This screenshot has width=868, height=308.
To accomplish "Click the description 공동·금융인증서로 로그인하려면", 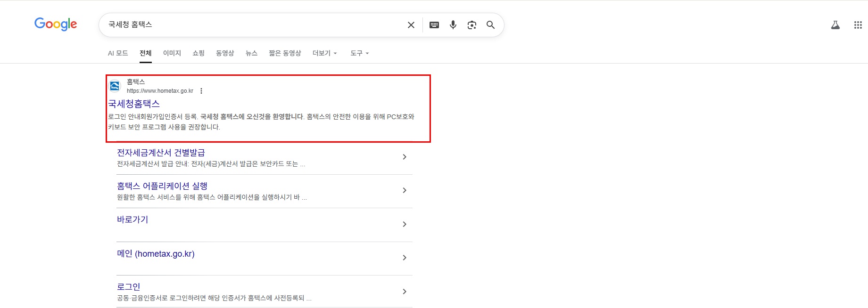I will click(x=214, y=298).
